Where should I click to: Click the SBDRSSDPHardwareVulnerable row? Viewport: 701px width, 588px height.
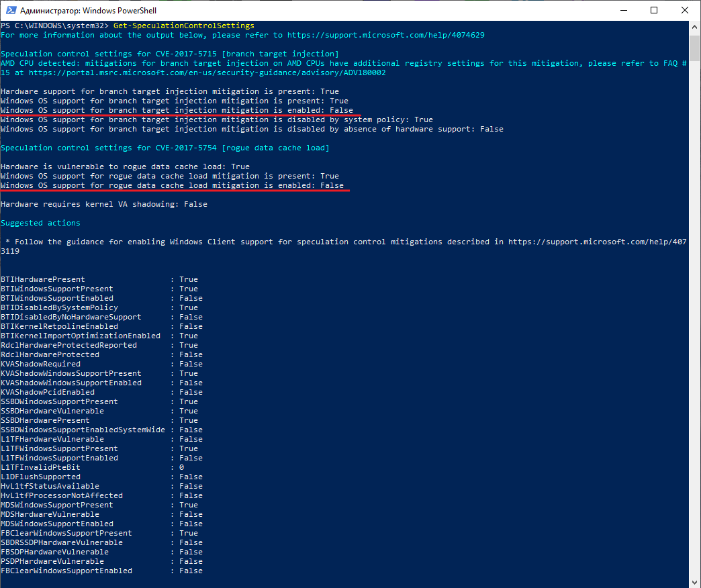tap(101, 542)
